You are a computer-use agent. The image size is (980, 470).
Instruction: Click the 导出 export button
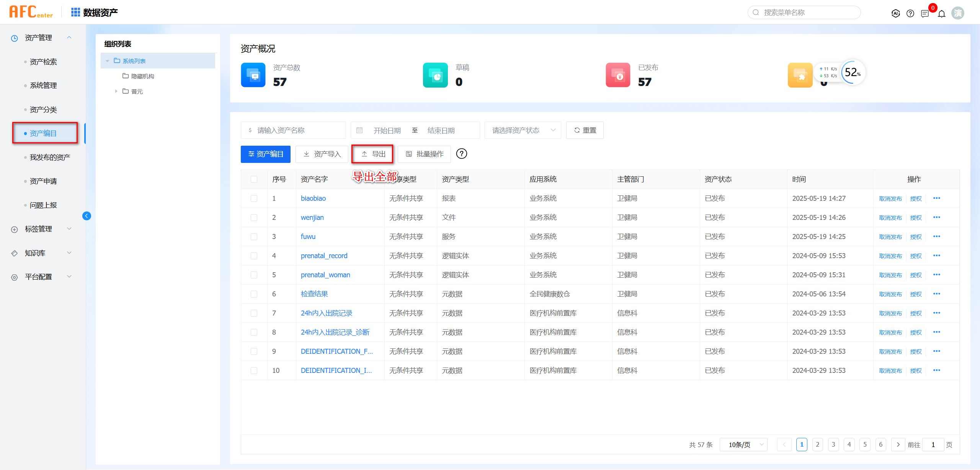(372, 154)
